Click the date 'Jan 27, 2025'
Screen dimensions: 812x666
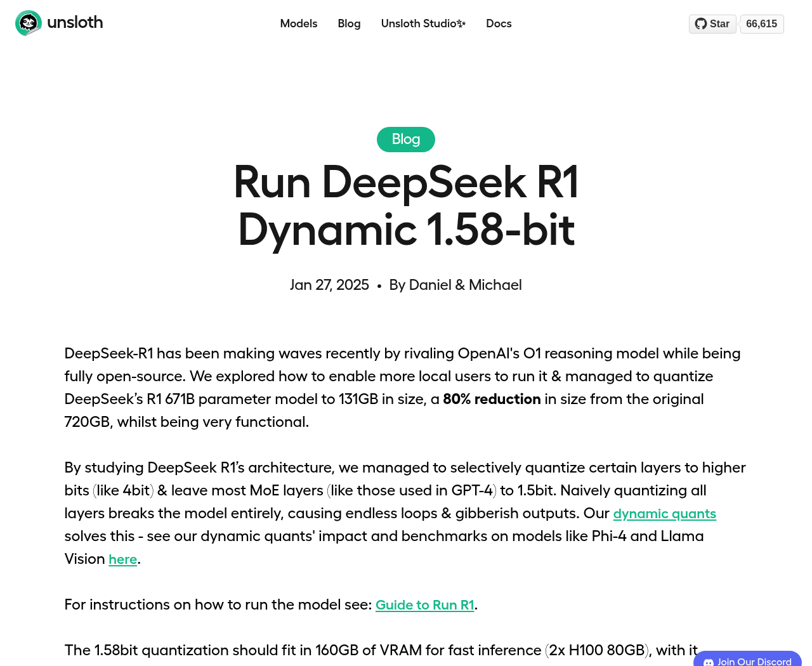coord(329,285)
